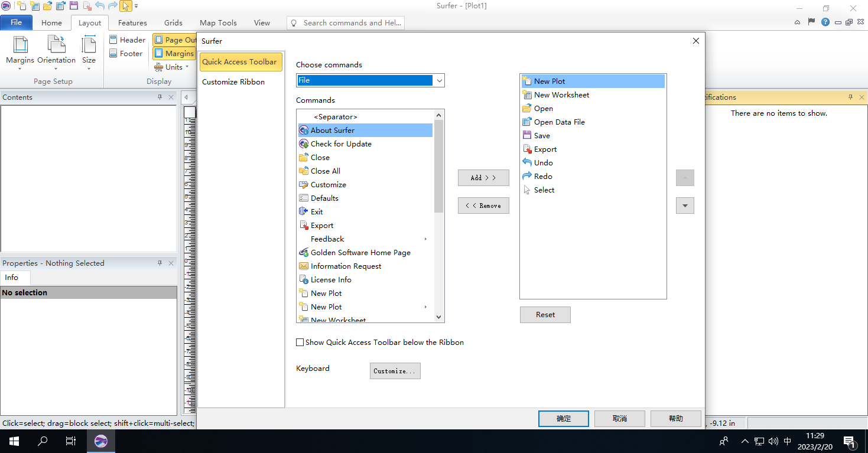This screenshot has height=453, width=868.
Task: Toggle Header display in ribbon
Action: click(x=127, y=40)
